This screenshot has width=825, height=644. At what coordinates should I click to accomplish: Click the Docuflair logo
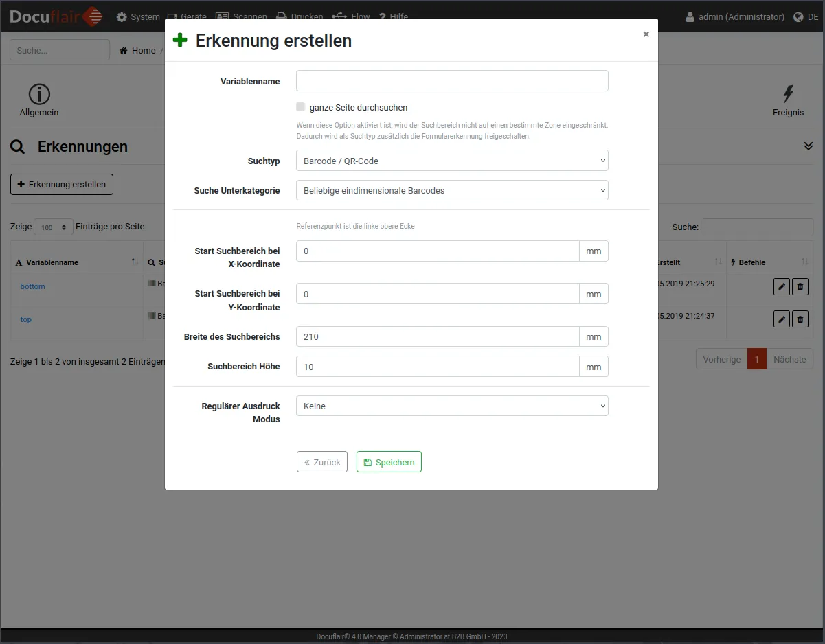coord(56,16)
